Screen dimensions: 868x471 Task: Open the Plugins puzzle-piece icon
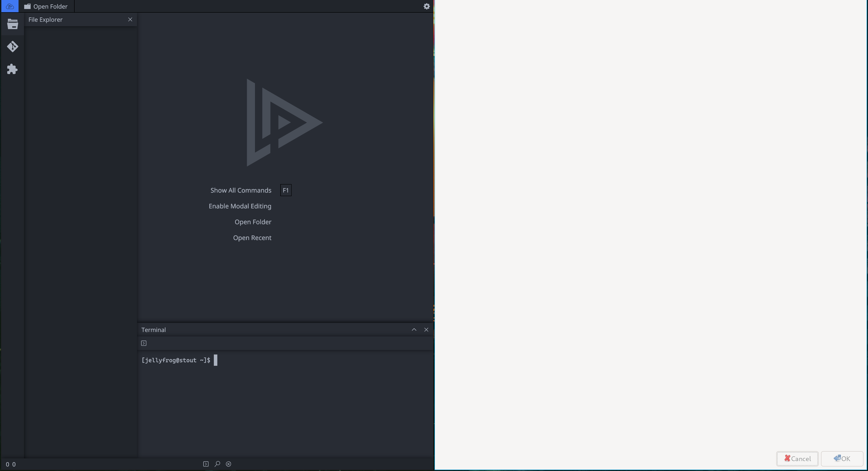12,69
